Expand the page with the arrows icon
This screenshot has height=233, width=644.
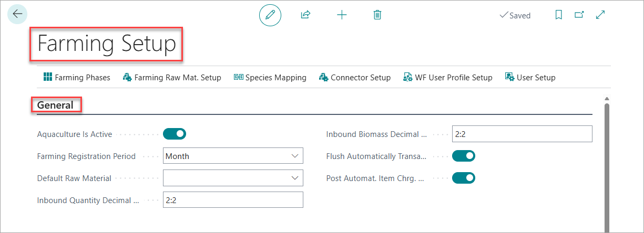tap(600, 15)
